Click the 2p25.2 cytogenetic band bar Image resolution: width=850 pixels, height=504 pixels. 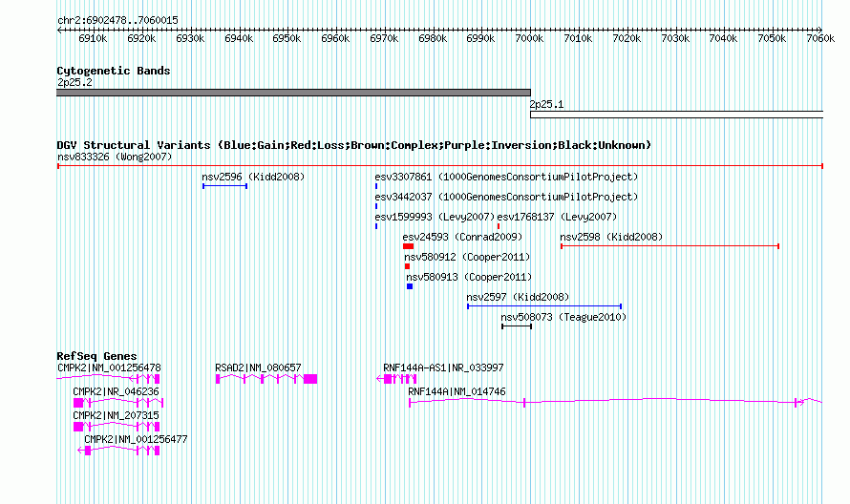[x=293, y=93]
